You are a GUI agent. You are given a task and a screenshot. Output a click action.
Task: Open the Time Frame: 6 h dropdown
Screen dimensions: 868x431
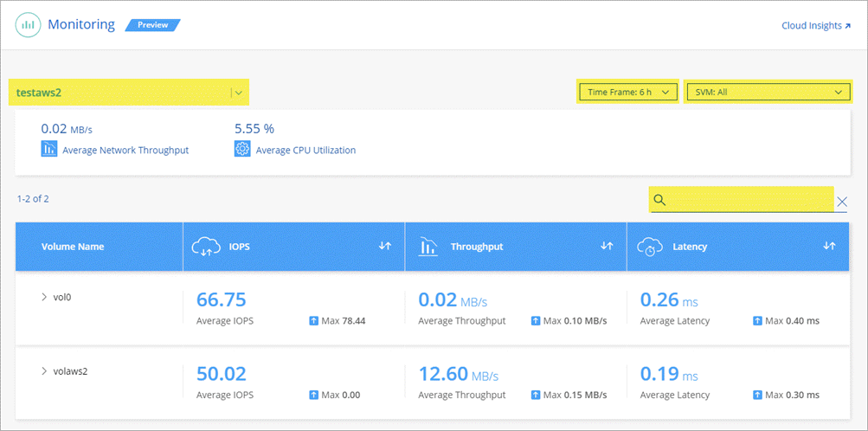pyautogui.click(x=627, y=92)
